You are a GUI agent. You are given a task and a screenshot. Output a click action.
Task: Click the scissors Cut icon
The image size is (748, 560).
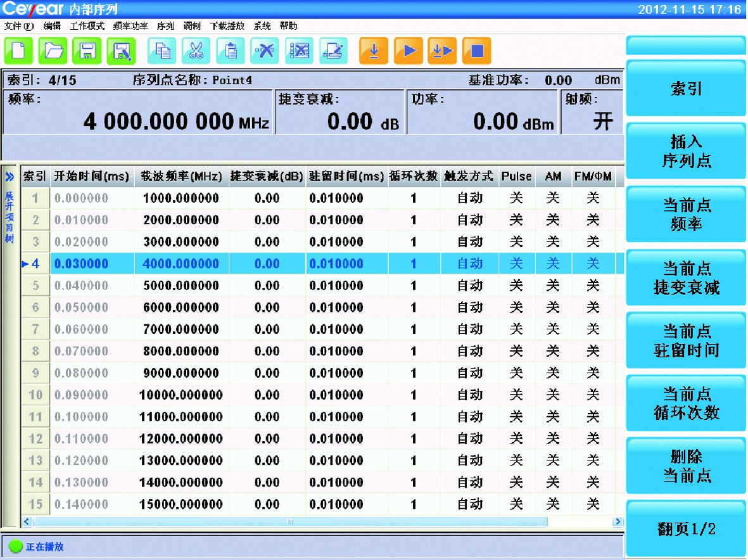click(196, 51)
